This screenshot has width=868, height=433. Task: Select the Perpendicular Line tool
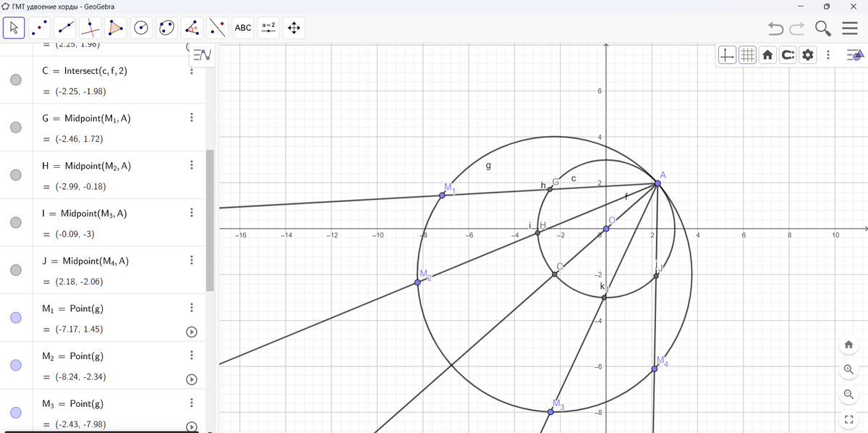coord(90,28)
